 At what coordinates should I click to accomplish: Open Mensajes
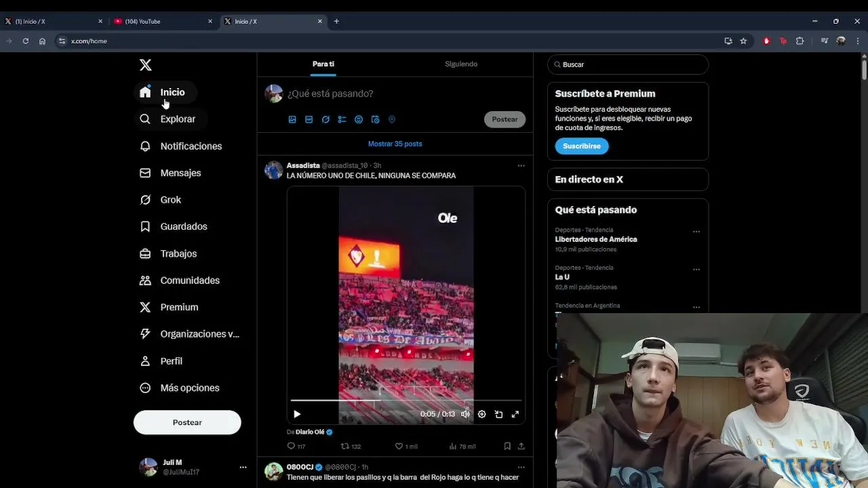tap(170, 173)
